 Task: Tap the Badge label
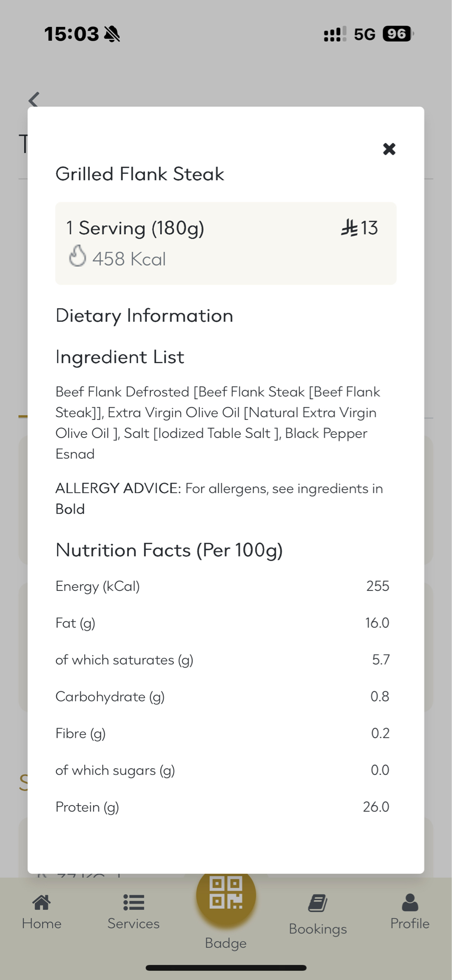[x=226, y=943]
